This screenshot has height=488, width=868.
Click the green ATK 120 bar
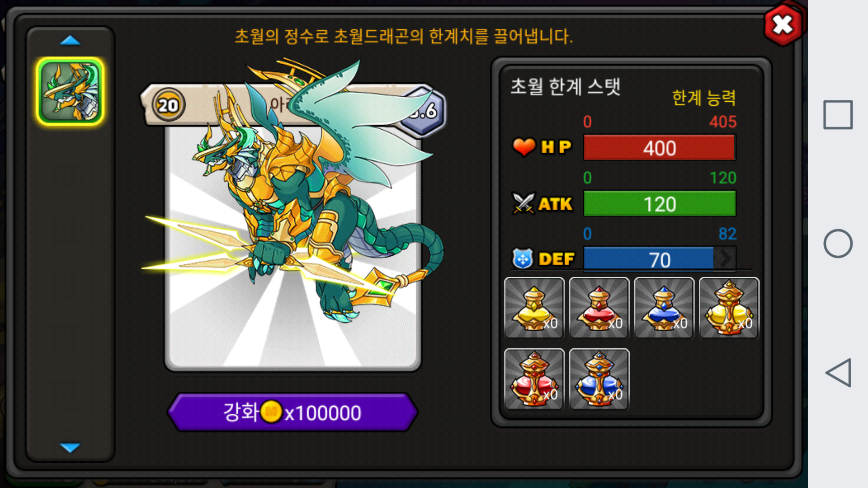point(660,203)
